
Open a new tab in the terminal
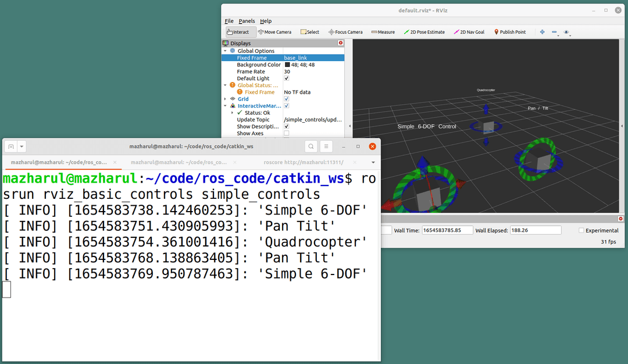(x=11, y=147)
